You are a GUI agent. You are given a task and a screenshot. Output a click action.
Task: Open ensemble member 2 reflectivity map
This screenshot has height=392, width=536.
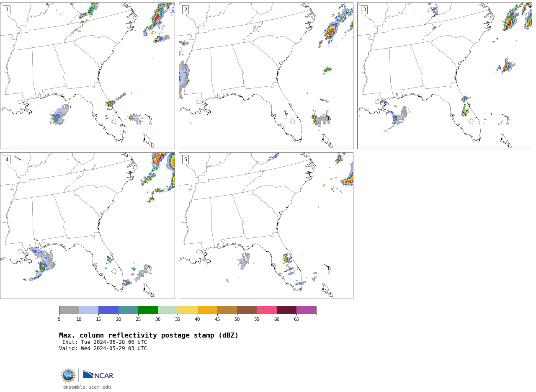click(x=266, y=76)
